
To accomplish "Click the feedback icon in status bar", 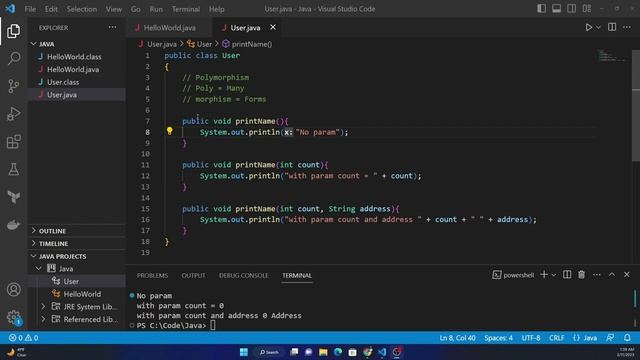I will click(610, 338).
